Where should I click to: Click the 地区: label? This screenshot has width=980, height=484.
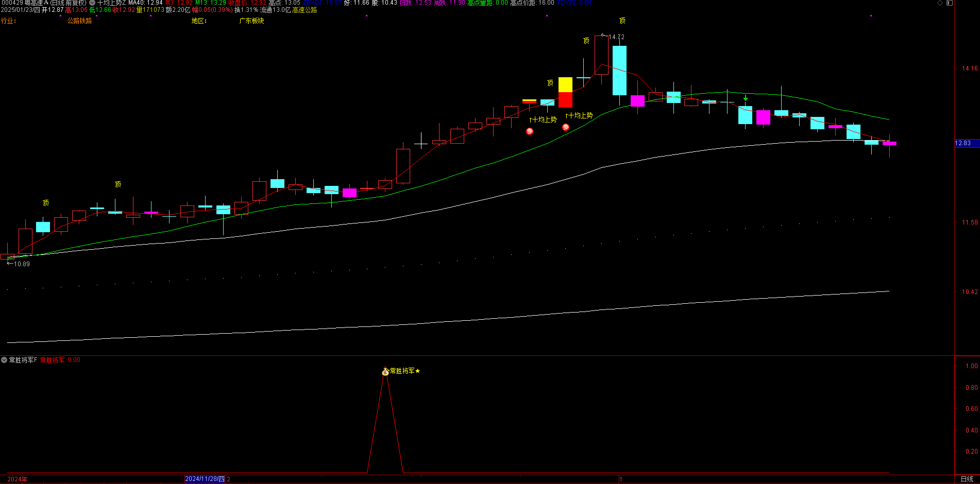click(x=199, y=21)
